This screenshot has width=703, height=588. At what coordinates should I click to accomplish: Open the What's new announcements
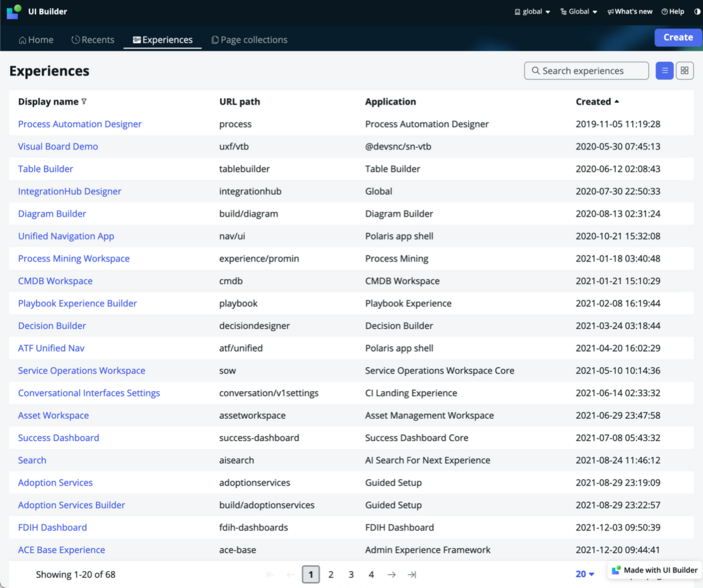pyautogui.click(x=630, y=12)
